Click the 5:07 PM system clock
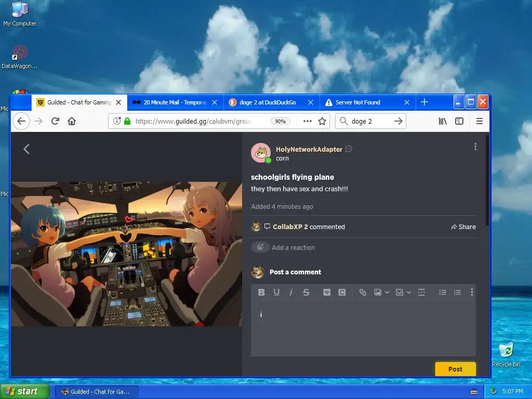 tap(513, 392)
